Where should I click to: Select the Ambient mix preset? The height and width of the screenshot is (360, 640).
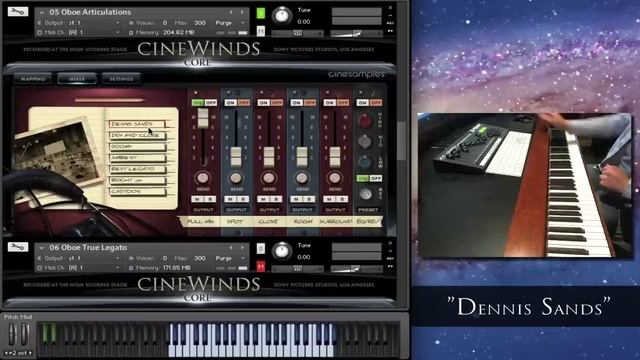[x=138, y=158]
